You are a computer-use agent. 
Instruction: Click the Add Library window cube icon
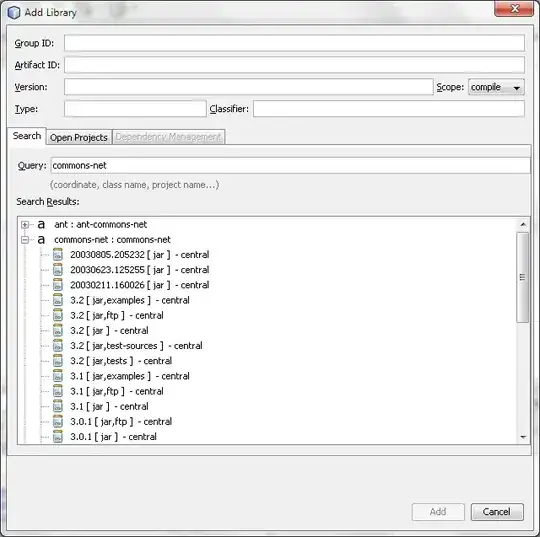(14, 12)
